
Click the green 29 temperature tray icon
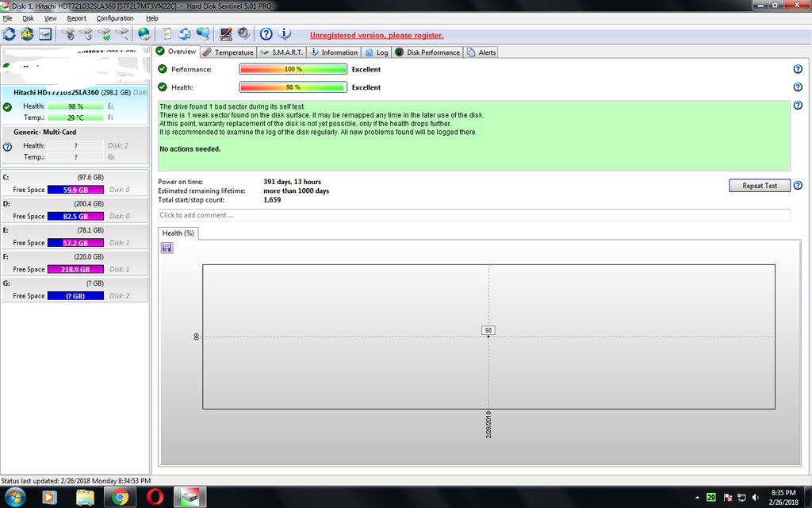click(711, 497)
